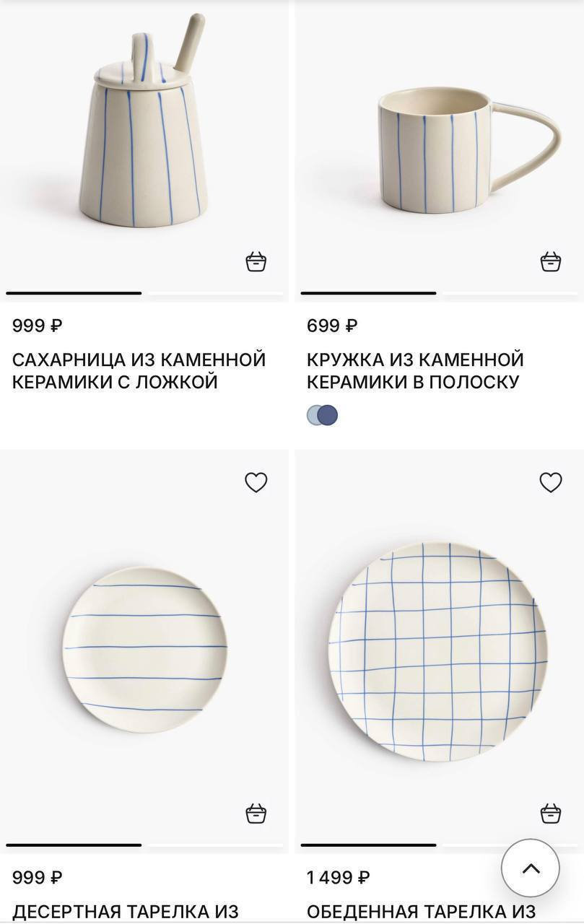This screenshot has height=924, width=584.
Task: Select the dark blue mug color swatch
Action: [x=328, y=415]
